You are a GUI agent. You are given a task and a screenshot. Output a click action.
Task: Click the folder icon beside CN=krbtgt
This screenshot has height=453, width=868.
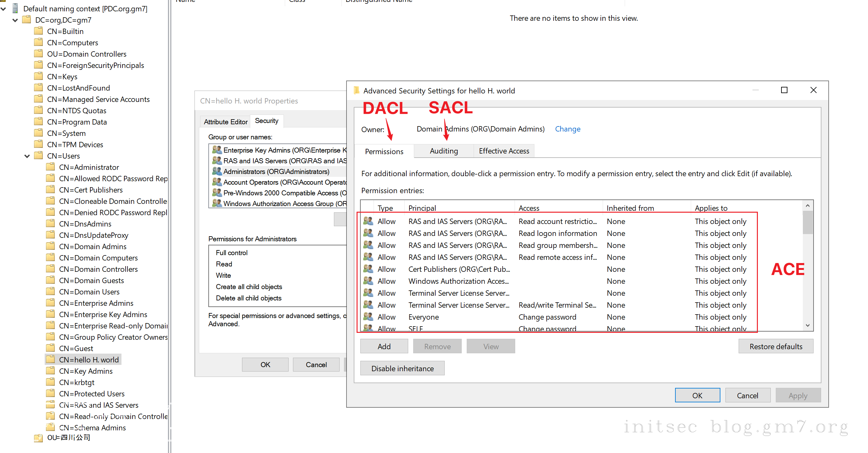(x=51, y=382)
